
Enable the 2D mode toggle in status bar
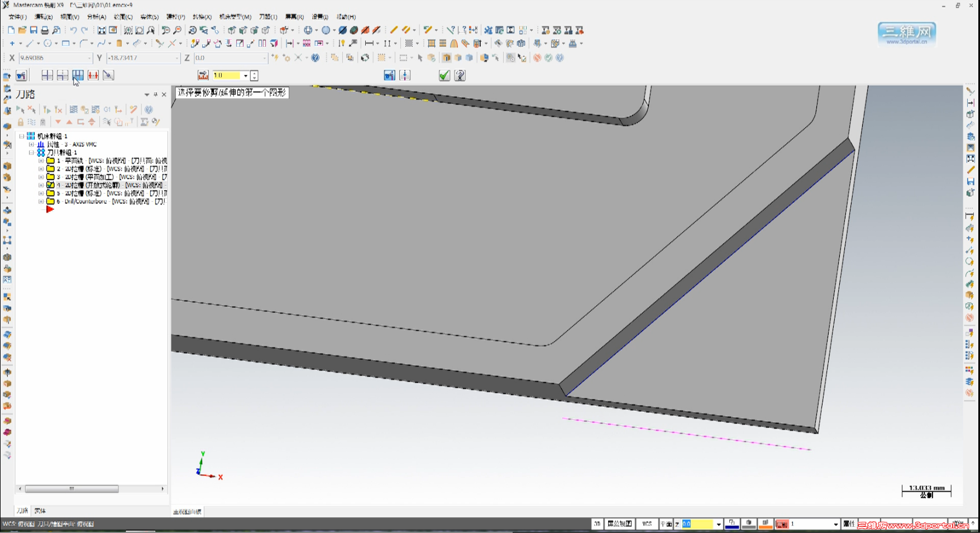597,524
